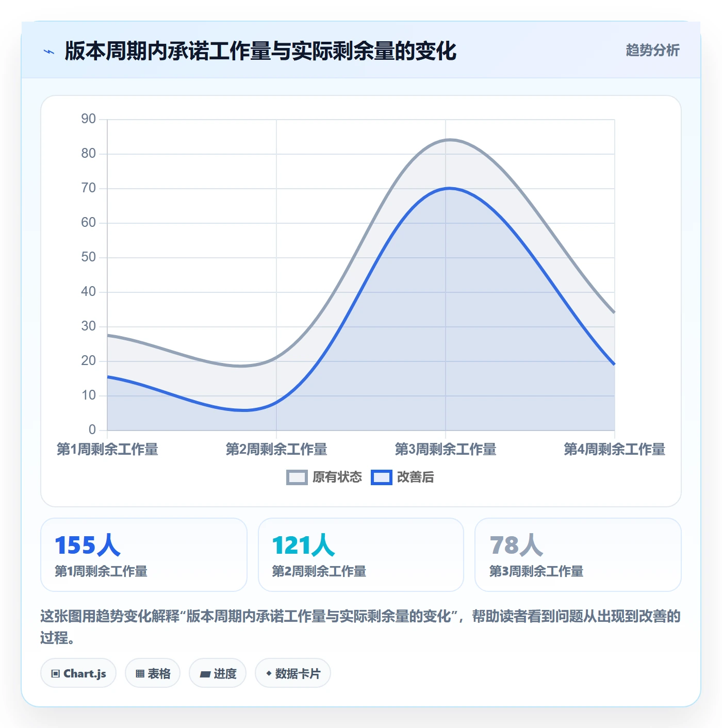Click the bar icon in 进度 chip

coord(205,674)
